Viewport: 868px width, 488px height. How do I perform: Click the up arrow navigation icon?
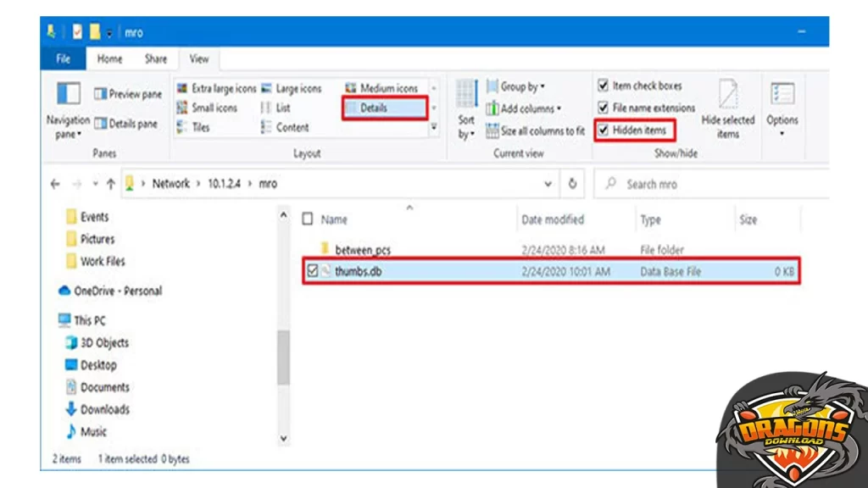tap(110, 184)
